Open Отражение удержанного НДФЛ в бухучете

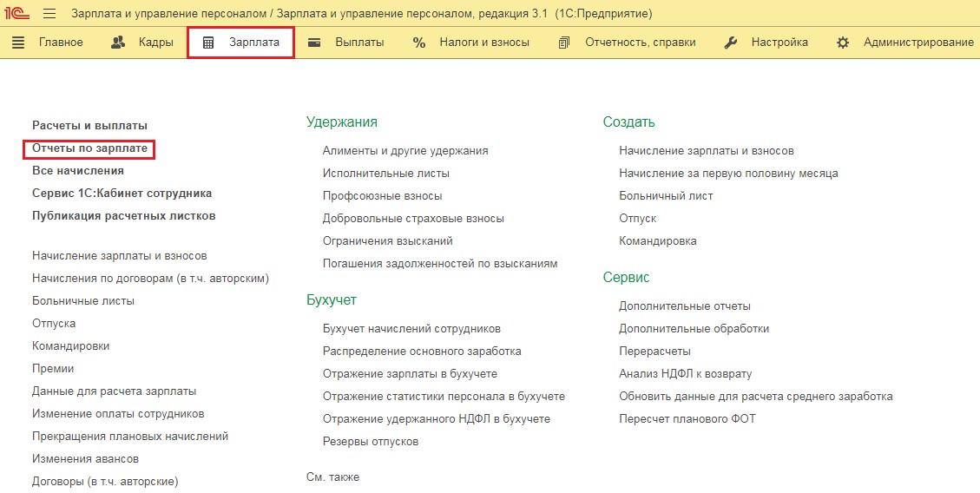[x=437, y=418]
